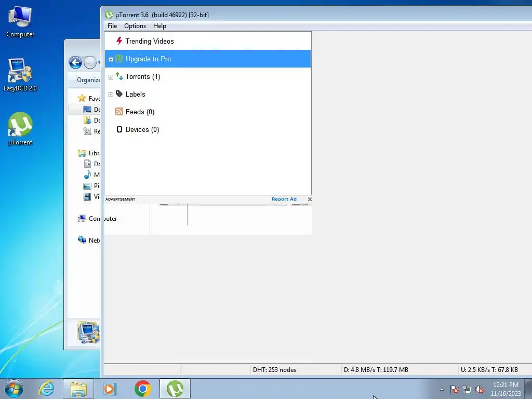Click the Upgrade to Pro µTorrent icon
532x399 pixels.
point(119,59)
